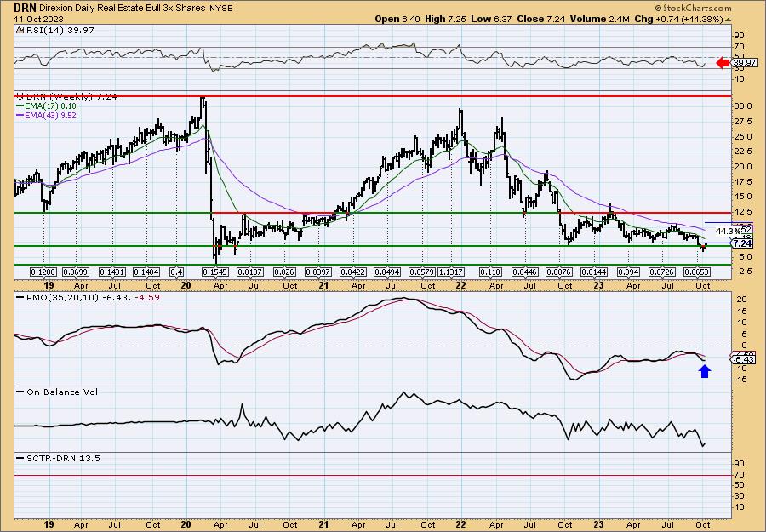Screen dimensions: 766x532
Task: Click the up-triangle icon beside Chg percentage
Action: click(x=729, y=20)
